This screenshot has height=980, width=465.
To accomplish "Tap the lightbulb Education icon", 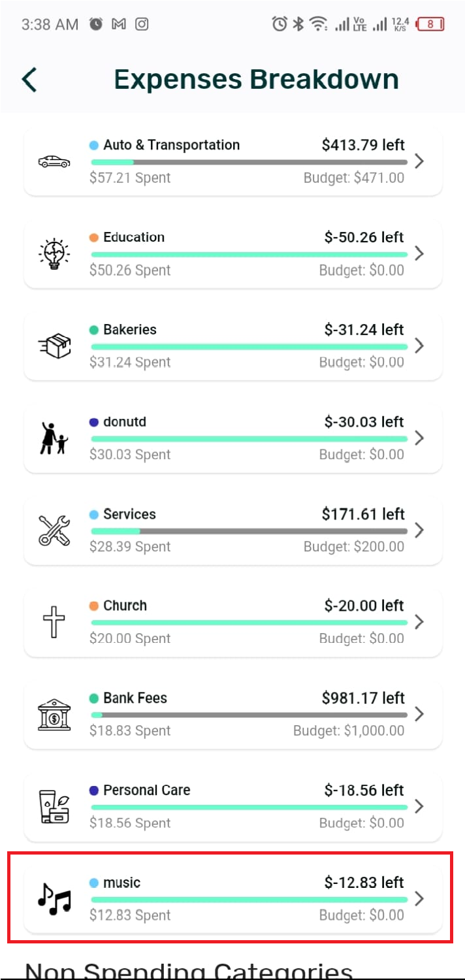I will pyautogui.click(x=54, y=253).
